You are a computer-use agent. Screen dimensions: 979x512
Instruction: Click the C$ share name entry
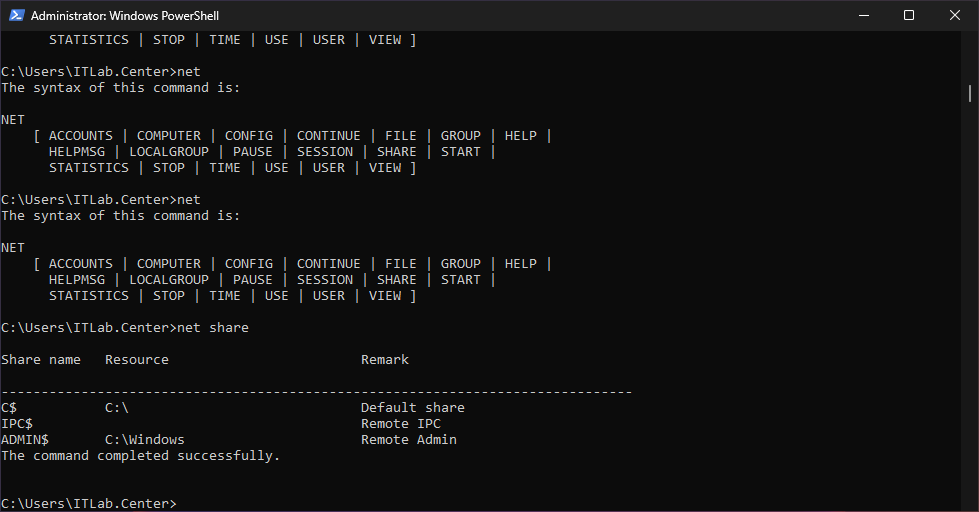pyautogui.click(x=9, y=408)
